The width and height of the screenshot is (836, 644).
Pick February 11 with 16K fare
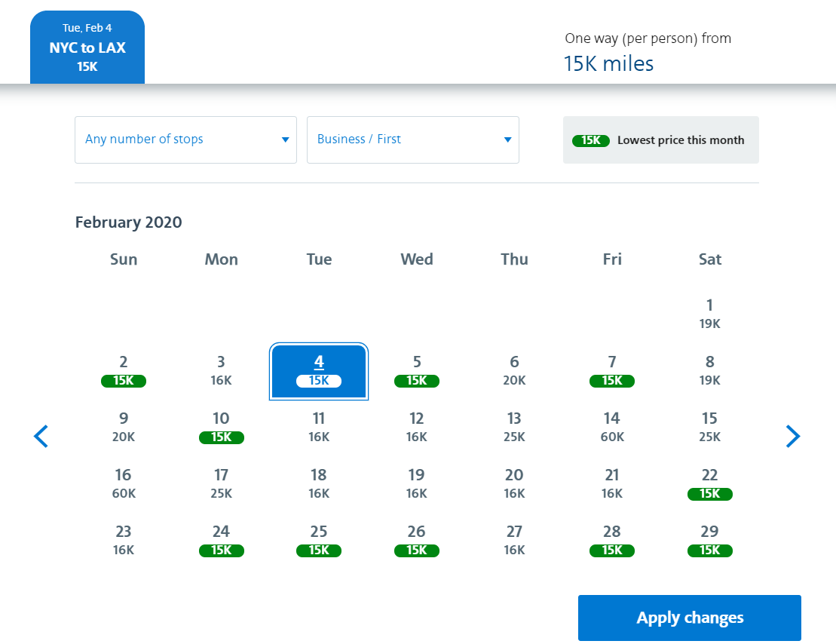point(319,428)
